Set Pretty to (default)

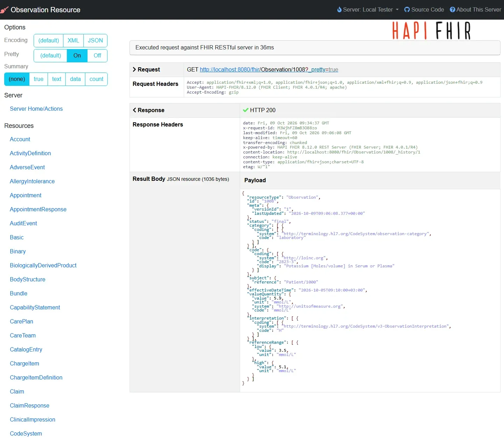tap(50, 56)
